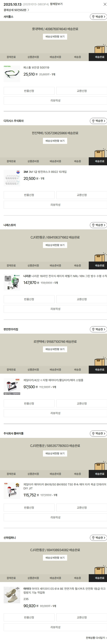This screenshot has width=107, height=644.
Task: Select 배송중 step in 신하컴퍼니 order
Action: click(77, 578)
